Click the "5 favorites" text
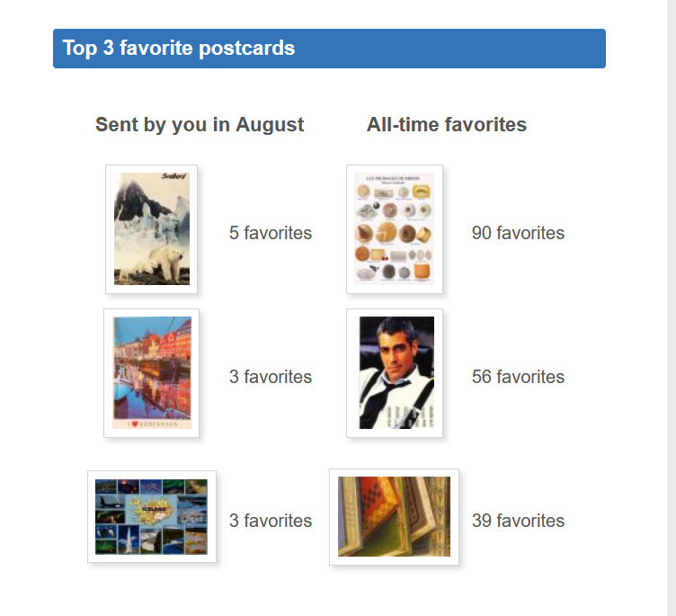Image resolution: width=676 pixels, height=616 pixels. 271,233
